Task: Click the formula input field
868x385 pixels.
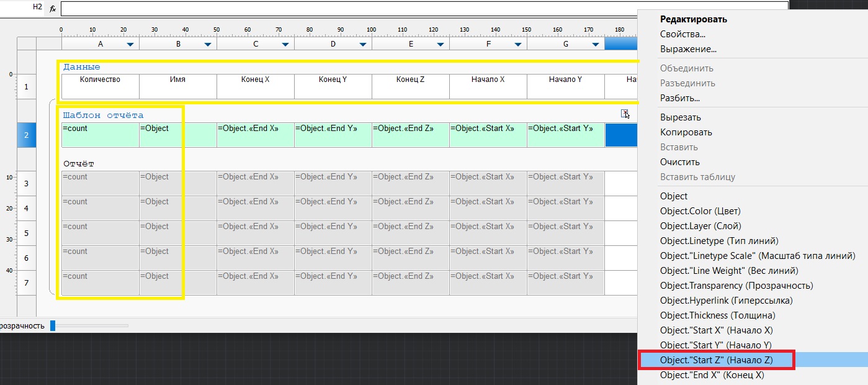Action: (x=424, y=8)
